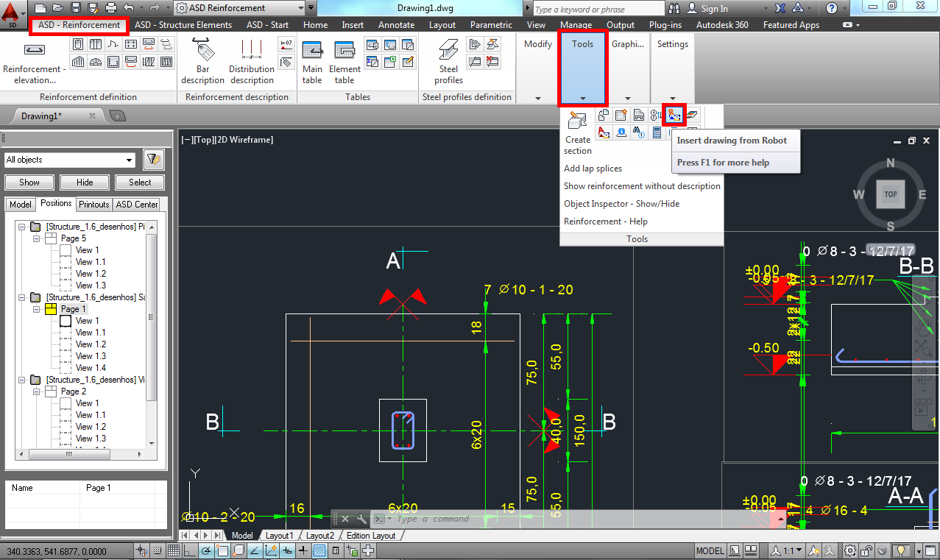Toggle object snap in the status bar
The image size is (940, 560).
pos(222,550)
